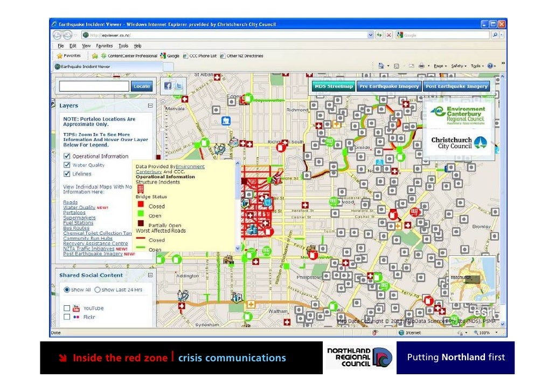Click the red cross marker near St Albans

(x=217, y=77)
